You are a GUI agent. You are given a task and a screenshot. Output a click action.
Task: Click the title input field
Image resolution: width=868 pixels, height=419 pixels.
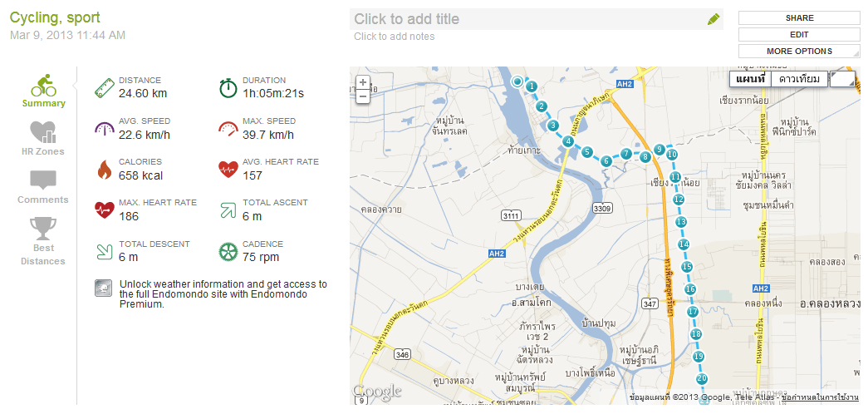click(523, 19)
